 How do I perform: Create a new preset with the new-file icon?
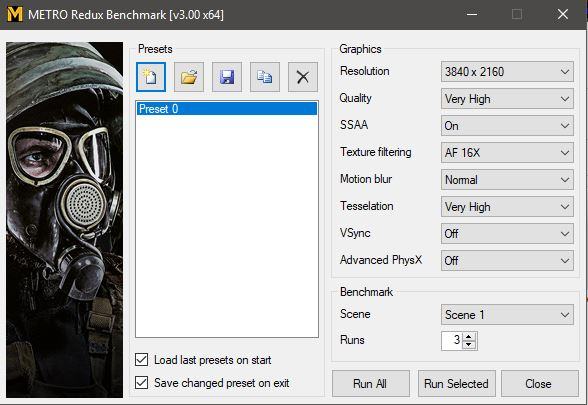[151, 77]
